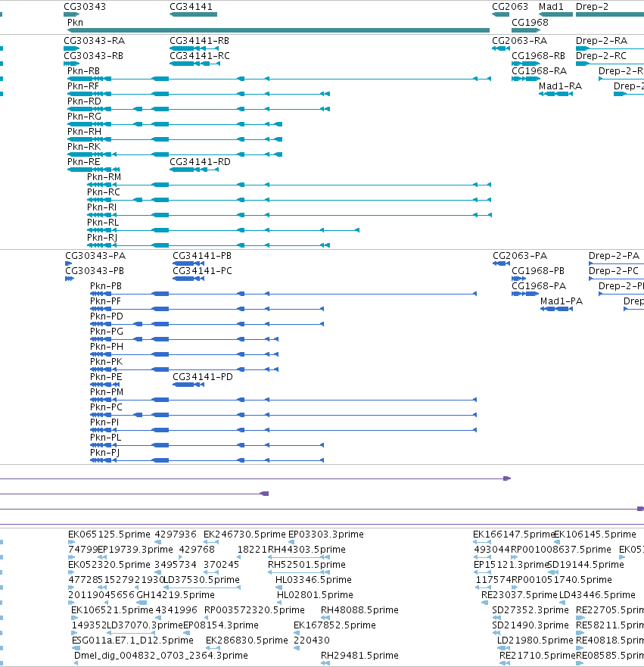Viewport: 644px width, 667px height.
Task: Select the CG1968-PA protein label
Action: point(539,286)
